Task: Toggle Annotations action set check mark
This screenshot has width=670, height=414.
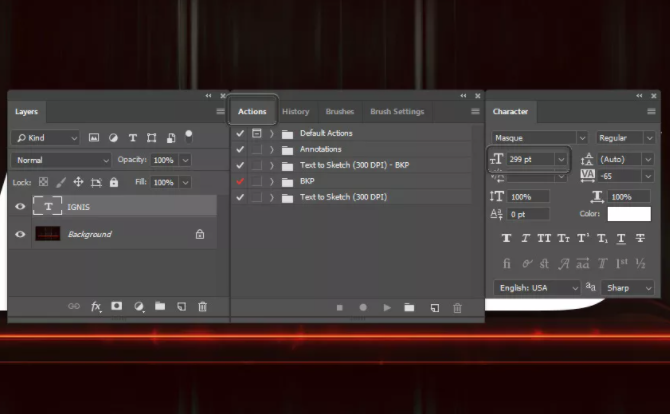Action: pos(240,149)
